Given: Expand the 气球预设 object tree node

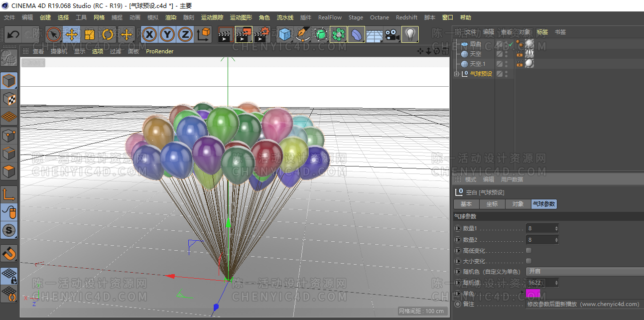Looking at the screenshot, I should click(x=456, y=74).
